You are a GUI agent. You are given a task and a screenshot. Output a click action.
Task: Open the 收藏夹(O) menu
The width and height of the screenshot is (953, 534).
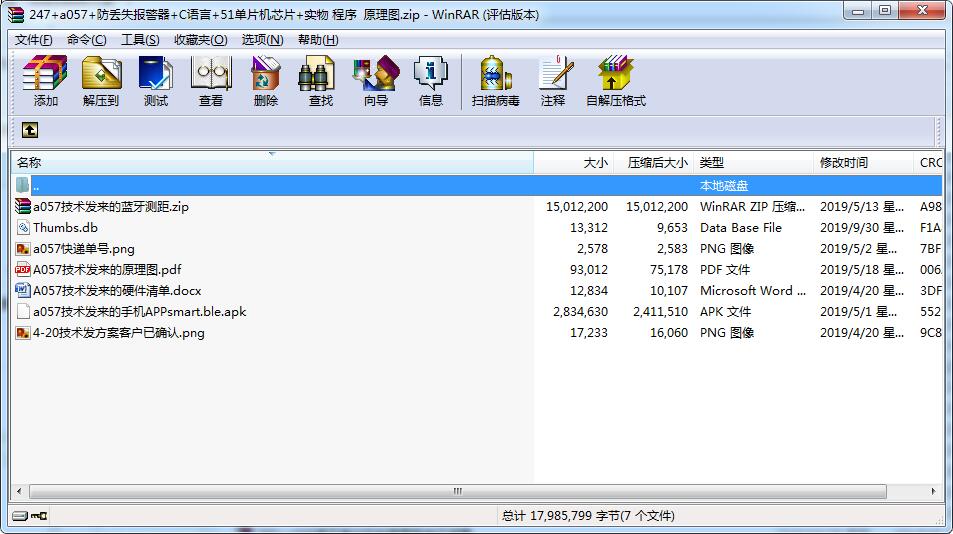(x=201, y=39)
